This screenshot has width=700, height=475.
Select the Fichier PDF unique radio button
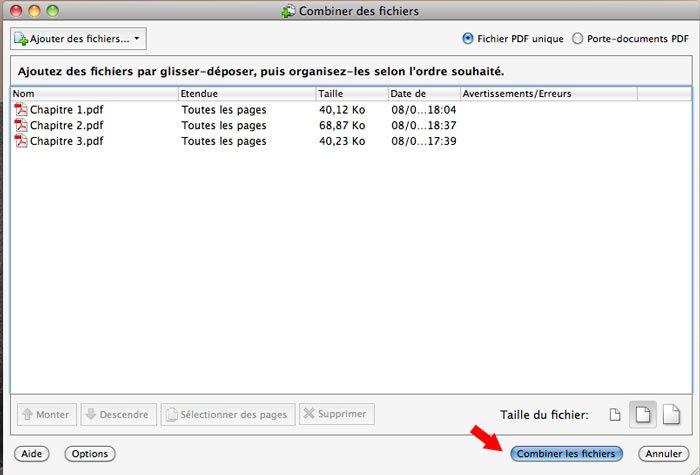tap(468, 39)
